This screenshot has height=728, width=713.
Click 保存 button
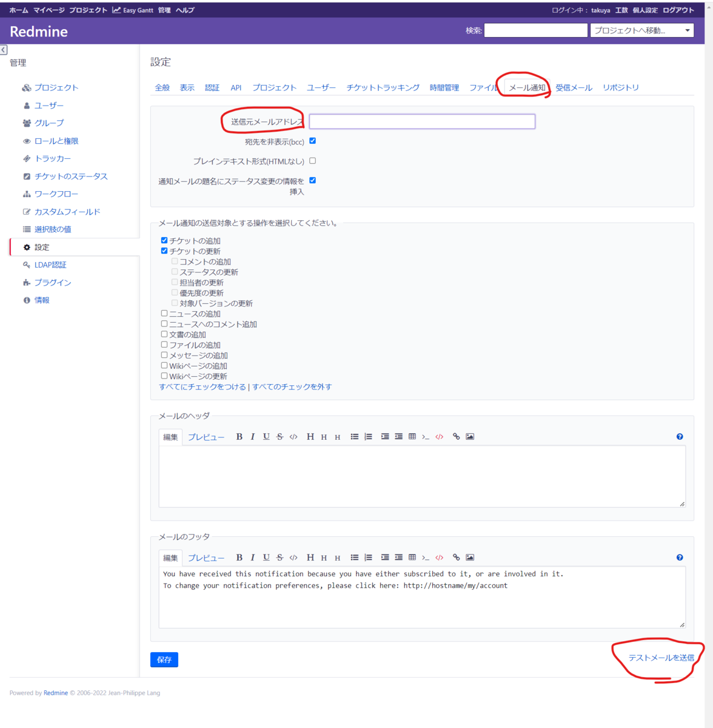164,659
